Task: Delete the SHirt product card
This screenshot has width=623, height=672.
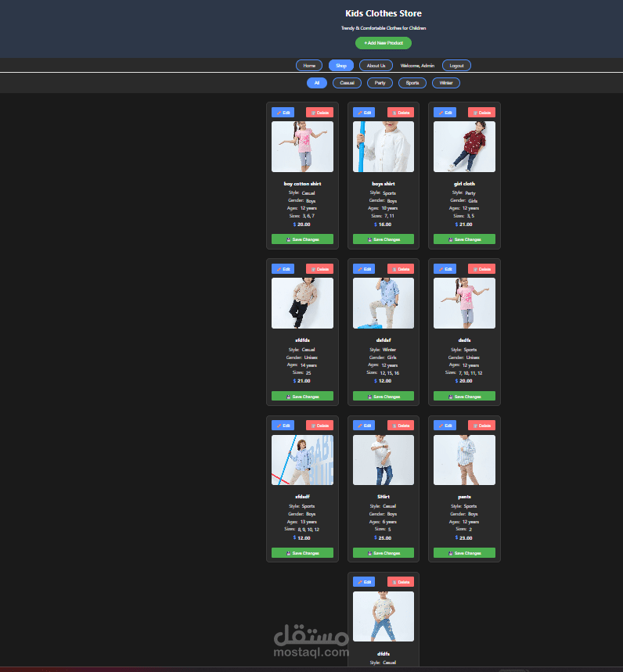Action: (x=401, y=425)
